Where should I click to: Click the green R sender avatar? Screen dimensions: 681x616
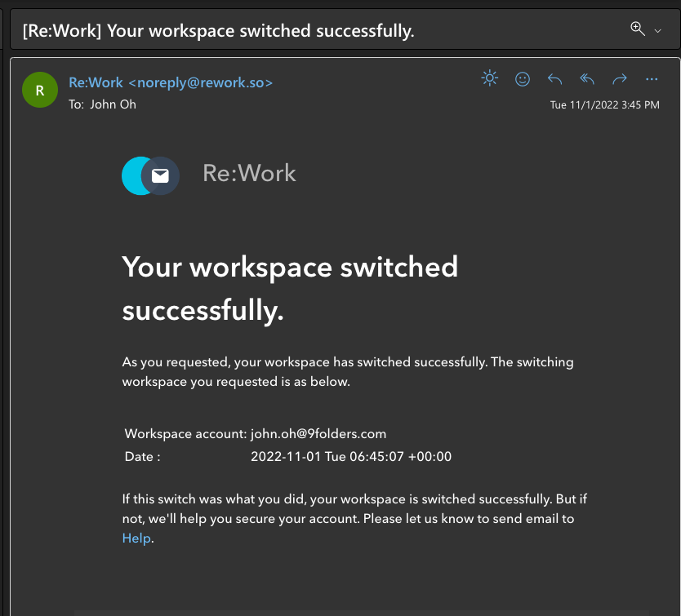tap(40, 90)
